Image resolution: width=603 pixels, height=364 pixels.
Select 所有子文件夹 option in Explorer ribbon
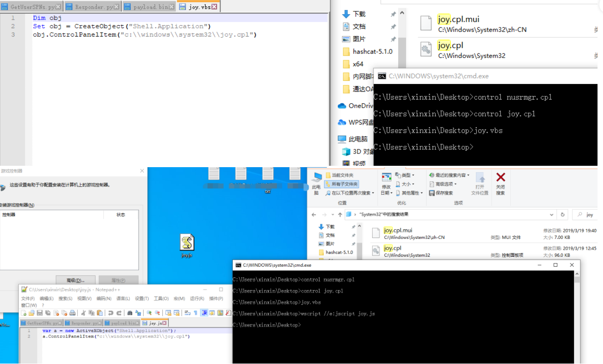342,184
